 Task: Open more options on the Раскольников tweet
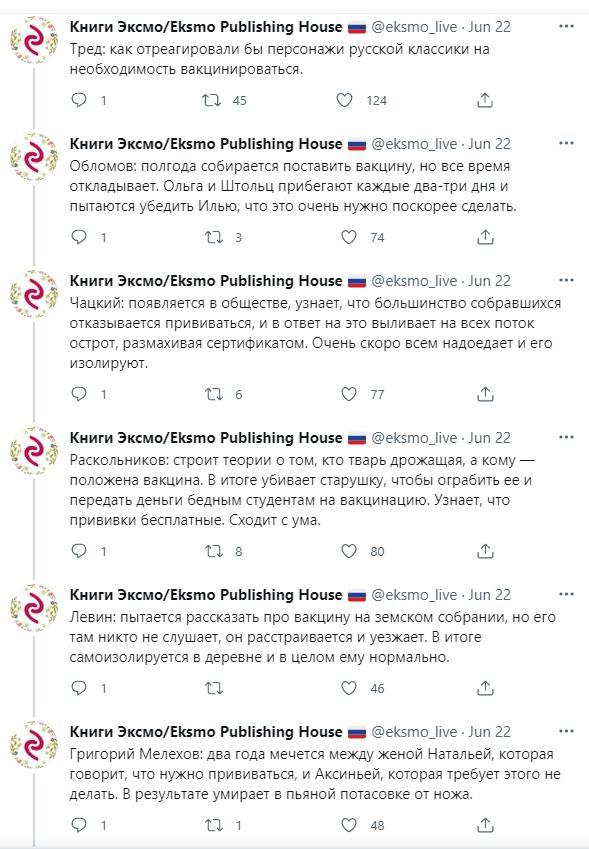tap(566, 437)
